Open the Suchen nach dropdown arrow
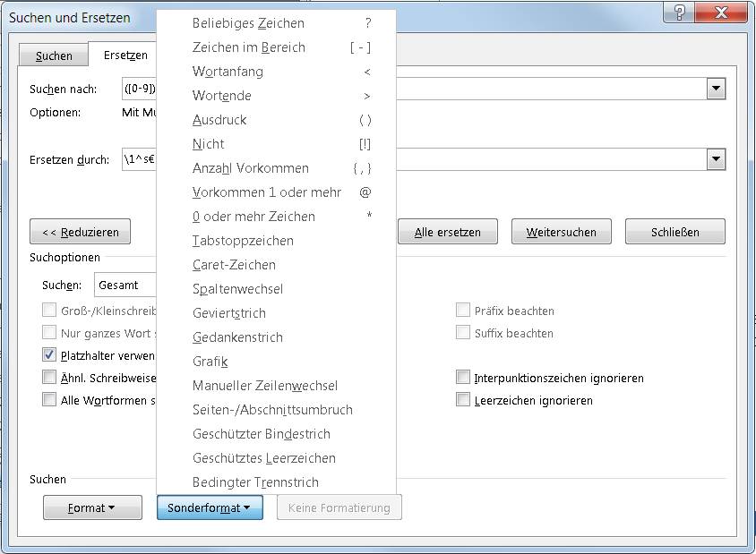The height and width of the screenshot is (554, 756). coord(716,89)
